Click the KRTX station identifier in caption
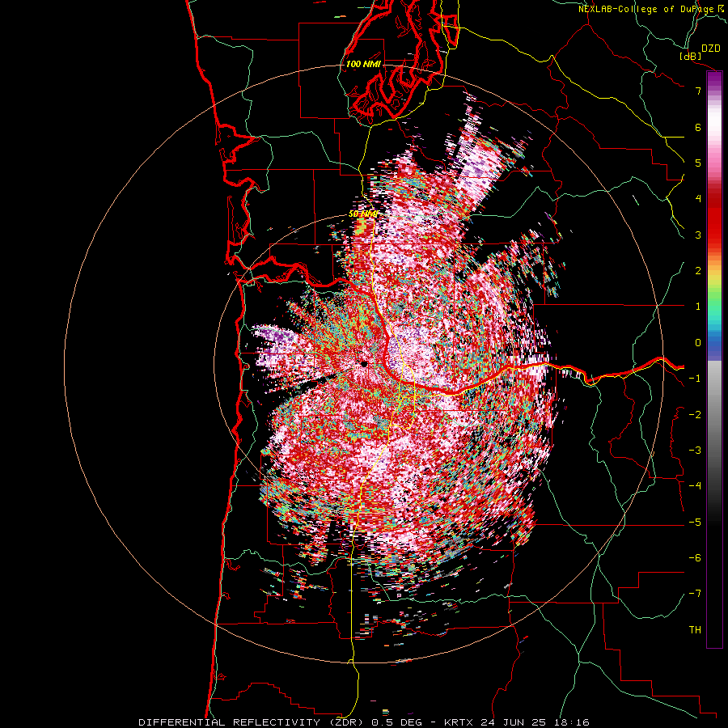728x728 pixels. tap(459, 722)
